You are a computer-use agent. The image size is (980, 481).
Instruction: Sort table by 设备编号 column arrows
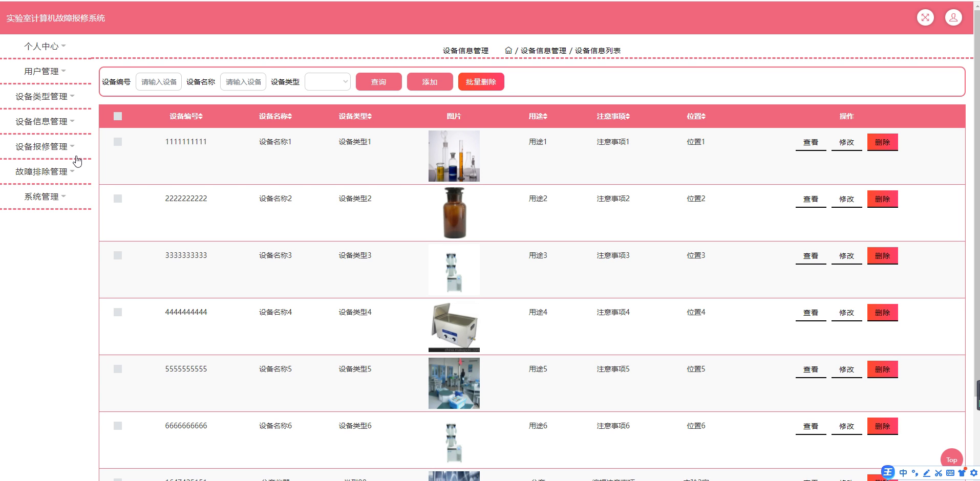click(201, 116)
